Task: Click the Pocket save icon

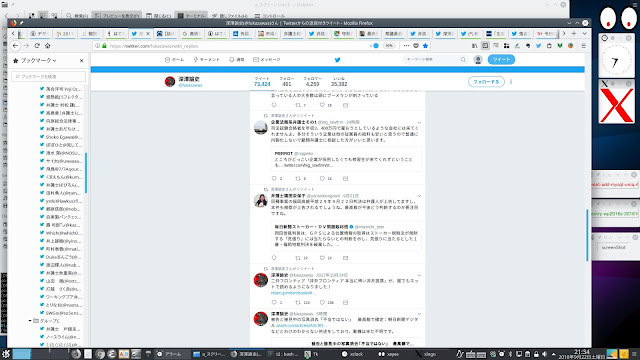Action: (x=416, y=46)
